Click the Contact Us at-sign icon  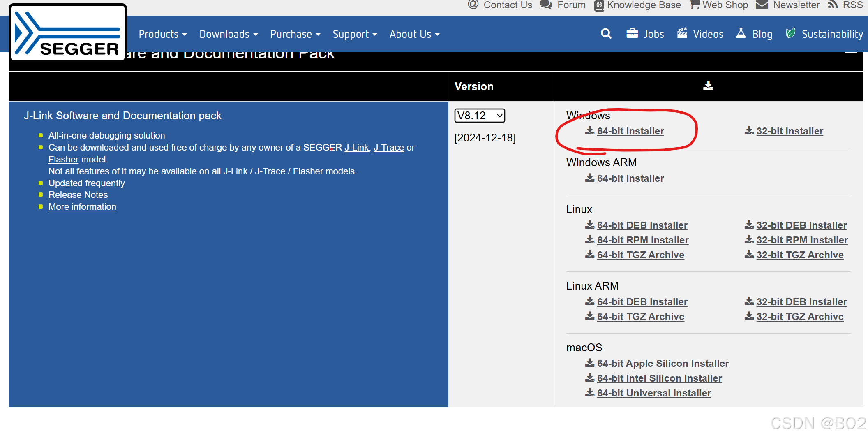[473, 5]
